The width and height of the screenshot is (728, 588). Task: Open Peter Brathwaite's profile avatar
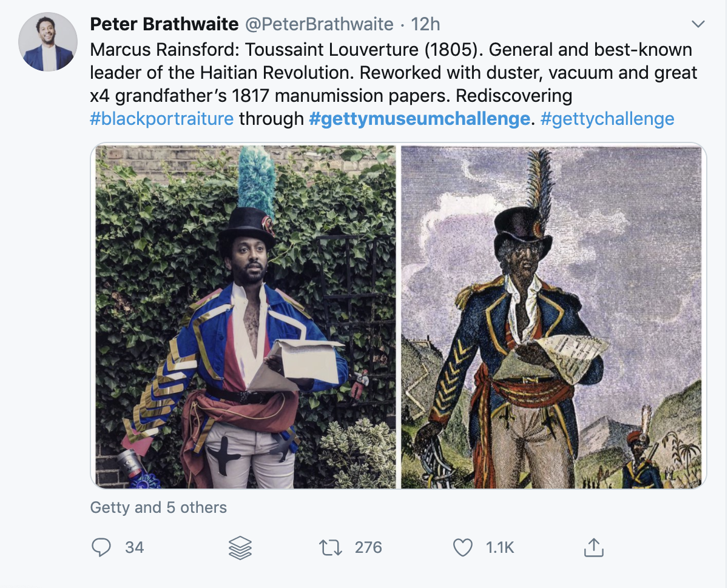tap(48, 41)
